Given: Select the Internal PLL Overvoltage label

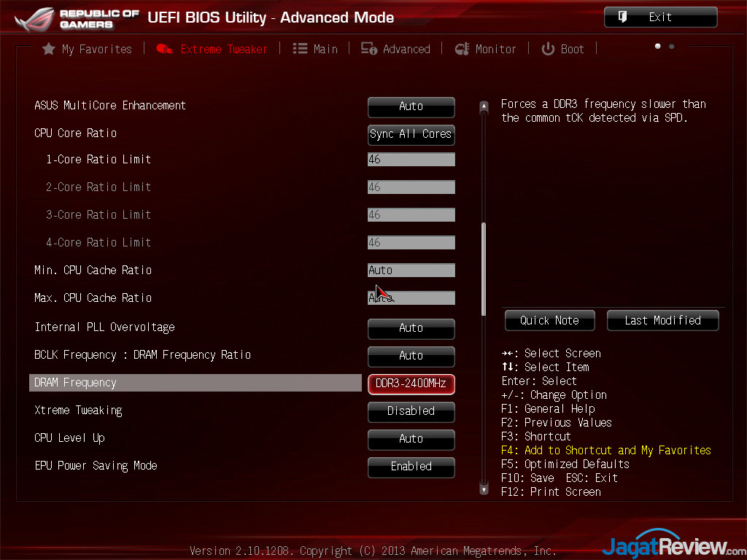Looking at the screenshot, I should pos(104,327).
